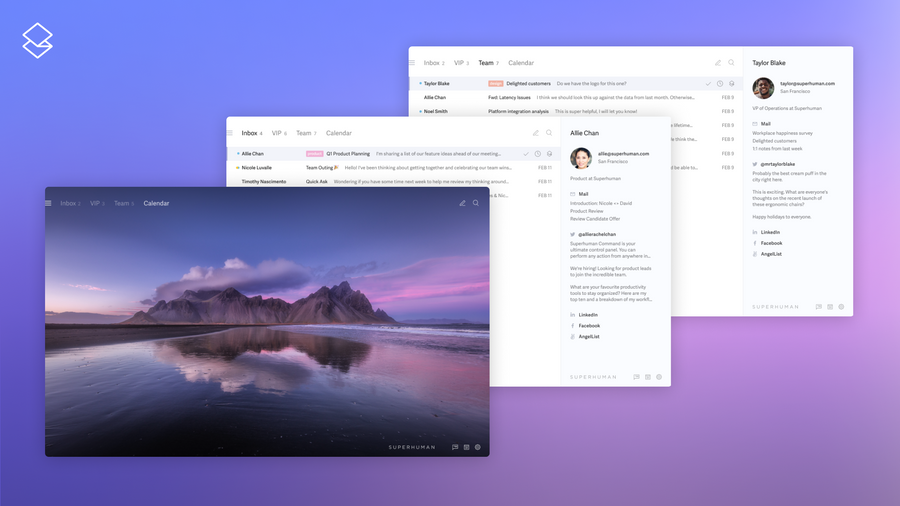This screenshot has width=900, height=506.
Task: Click taylor@superhuman.com email address
Action: [808, 84]
